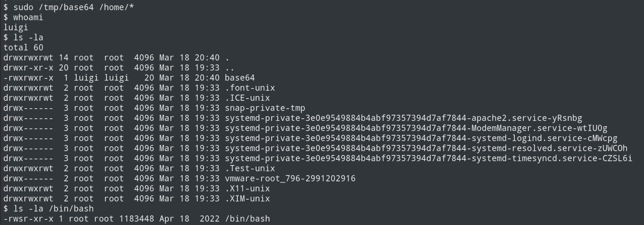
Task: Click the systemd-timesyncd.service directory name
Action: coord(428,158)
